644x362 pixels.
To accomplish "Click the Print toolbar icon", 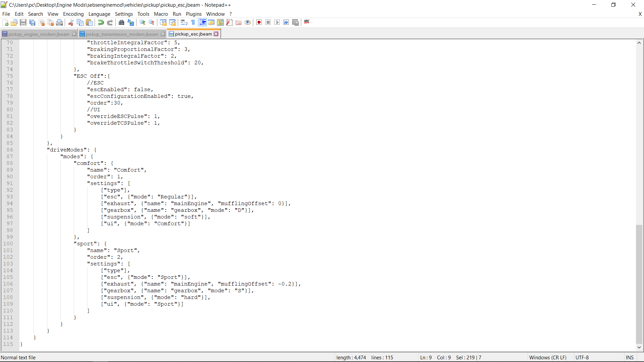I will pyautogui.click(x=59, y=22).
